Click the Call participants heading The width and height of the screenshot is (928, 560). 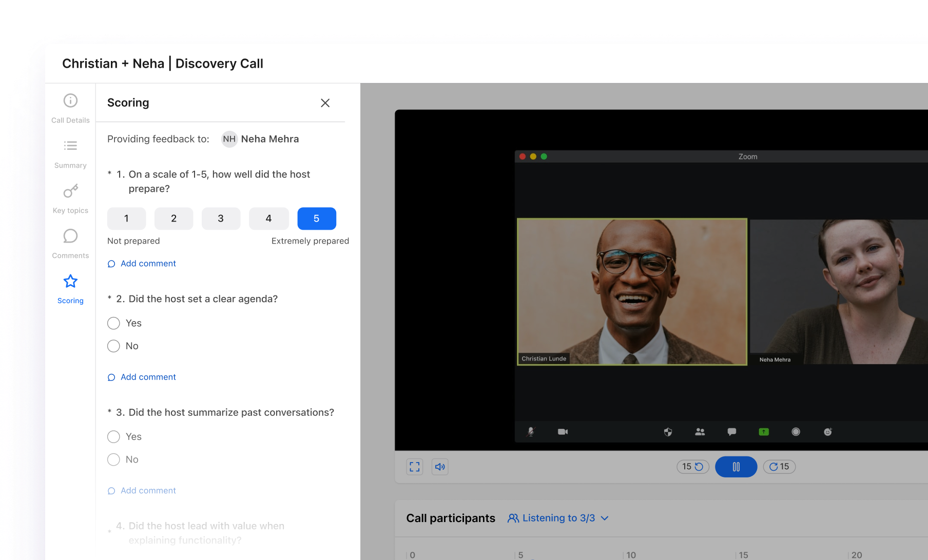pos(451,518)
